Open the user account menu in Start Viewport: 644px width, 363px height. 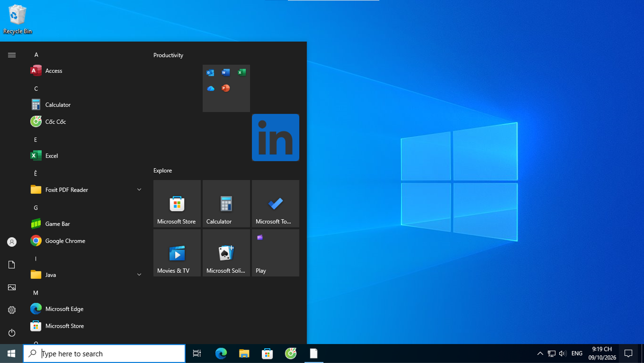pos(12,242)
